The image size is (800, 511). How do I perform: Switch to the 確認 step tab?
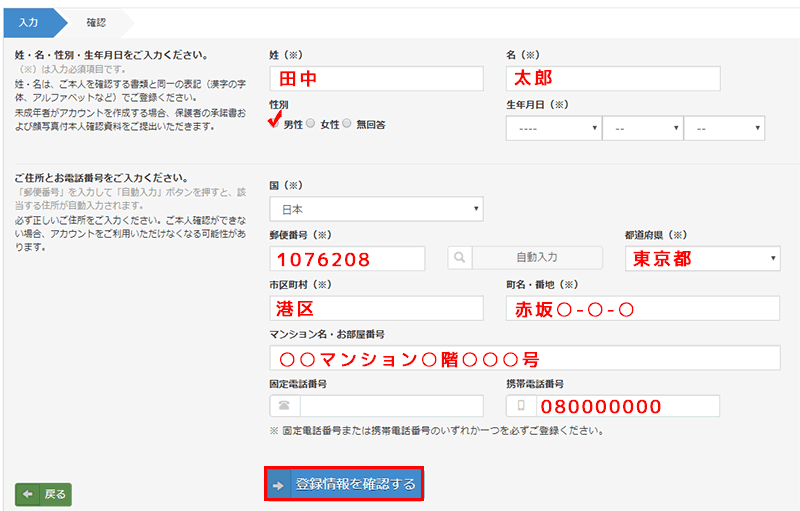[97, 22]
